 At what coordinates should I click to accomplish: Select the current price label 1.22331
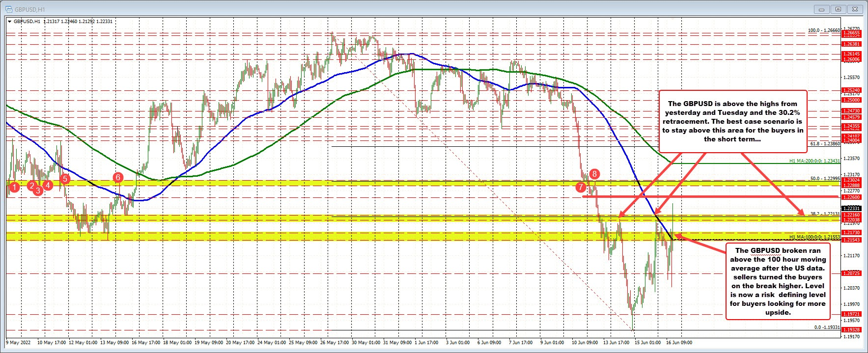[x=851, y=208]
